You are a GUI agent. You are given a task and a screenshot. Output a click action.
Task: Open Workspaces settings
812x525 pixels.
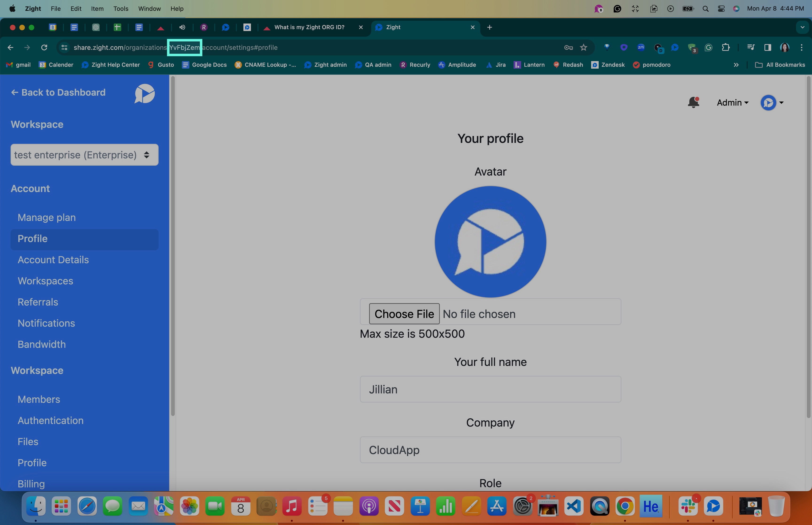click(45, 281)
